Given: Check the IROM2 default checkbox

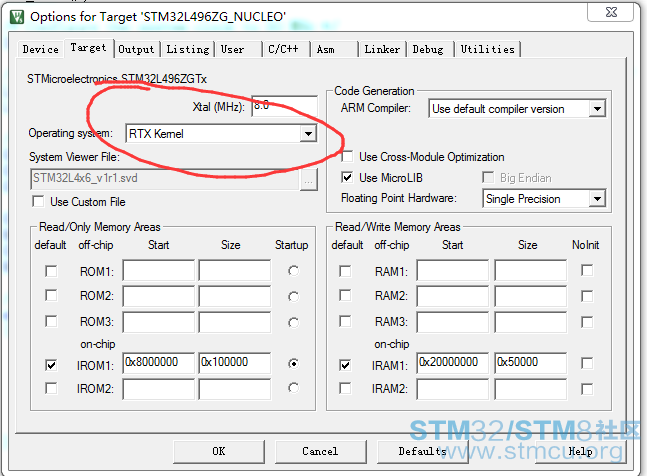Looking at the screenshot, I should (x=51, y=388).
